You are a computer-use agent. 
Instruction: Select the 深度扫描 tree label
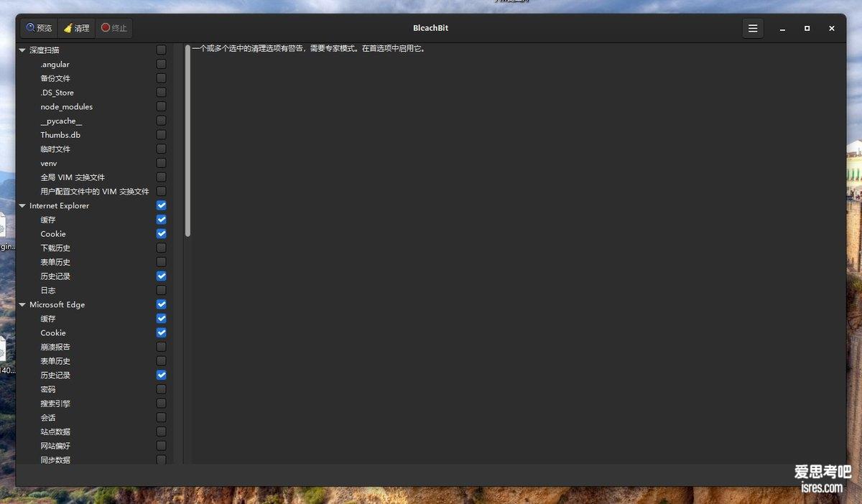click(45, 50)
